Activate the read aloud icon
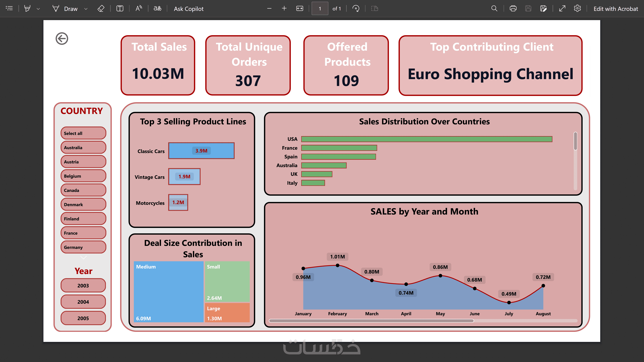This screenshot has height=362, width=644. point(139,9)
